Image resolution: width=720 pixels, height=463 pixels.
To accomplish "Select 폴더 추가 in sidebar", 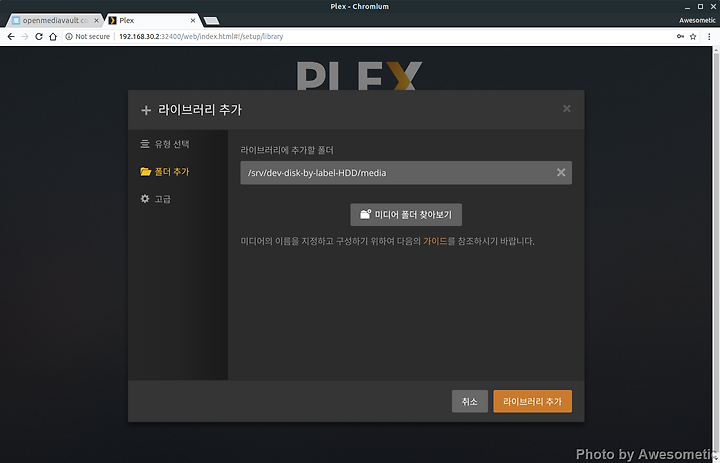I will tap(165, 171).
